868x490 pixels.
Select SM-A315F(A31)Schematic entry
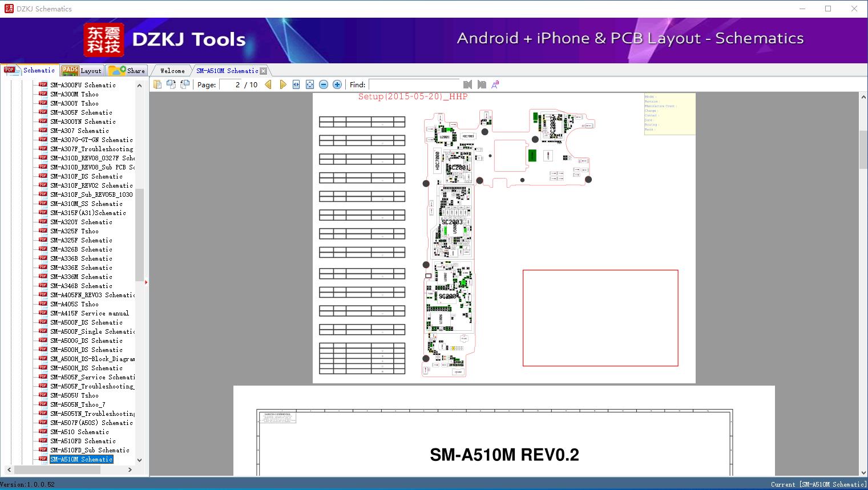point(88,213)
